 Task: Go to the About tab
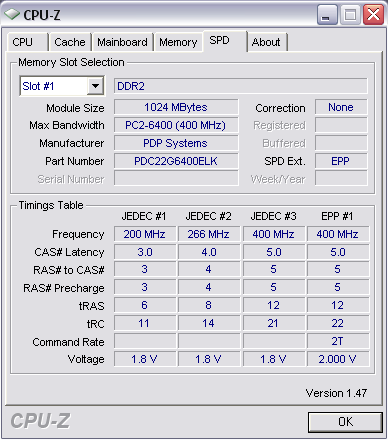(x=267, y=42)
